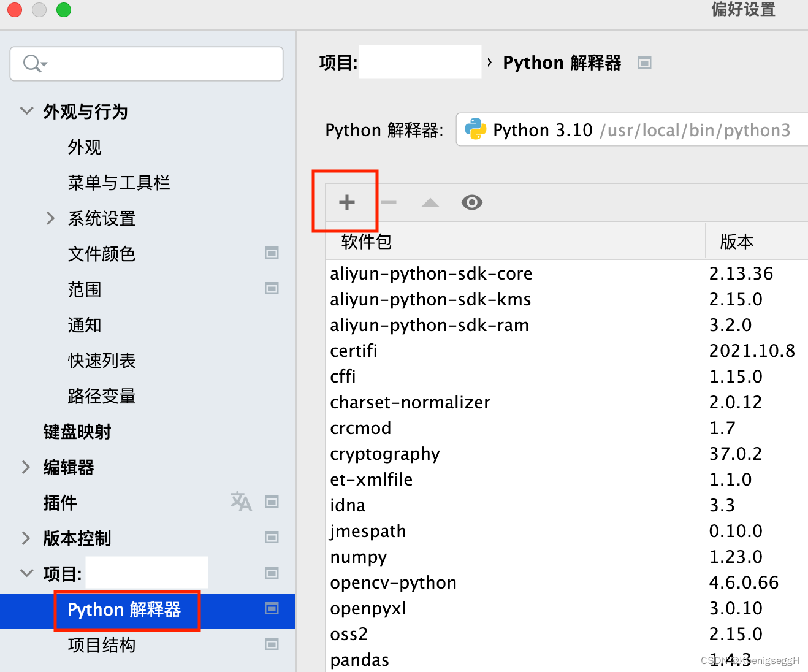Viewport: 808px width, 672px height.
Task: Select 插件 settings page
Action: click(60, 503)
